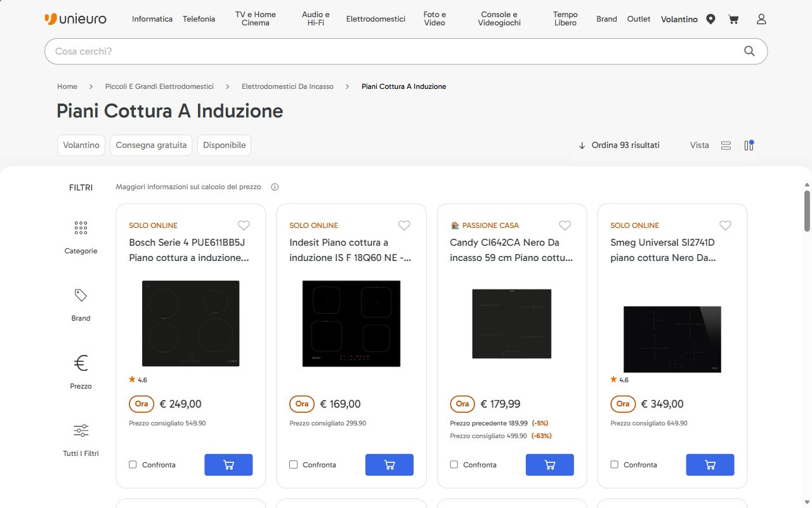This screenshot has height=508, width=812.
Task: Switch to grid view icon
Action: (x=749, y=145)
